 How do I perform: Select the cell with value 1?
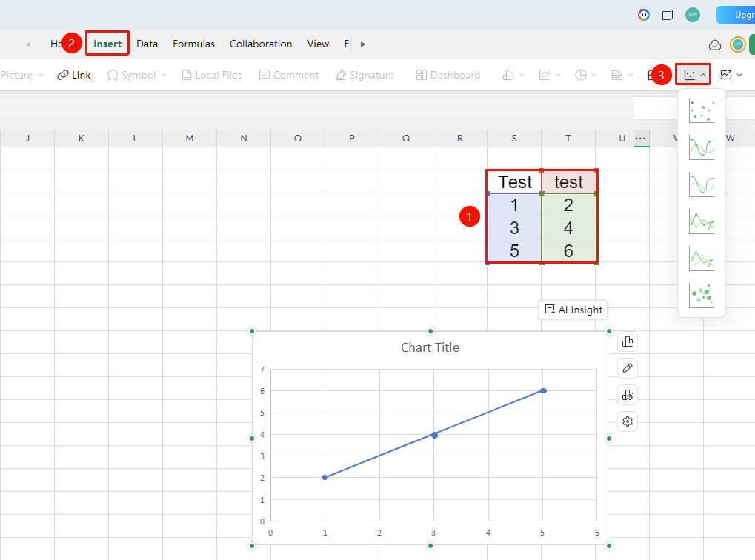click(x=514, y=205)
